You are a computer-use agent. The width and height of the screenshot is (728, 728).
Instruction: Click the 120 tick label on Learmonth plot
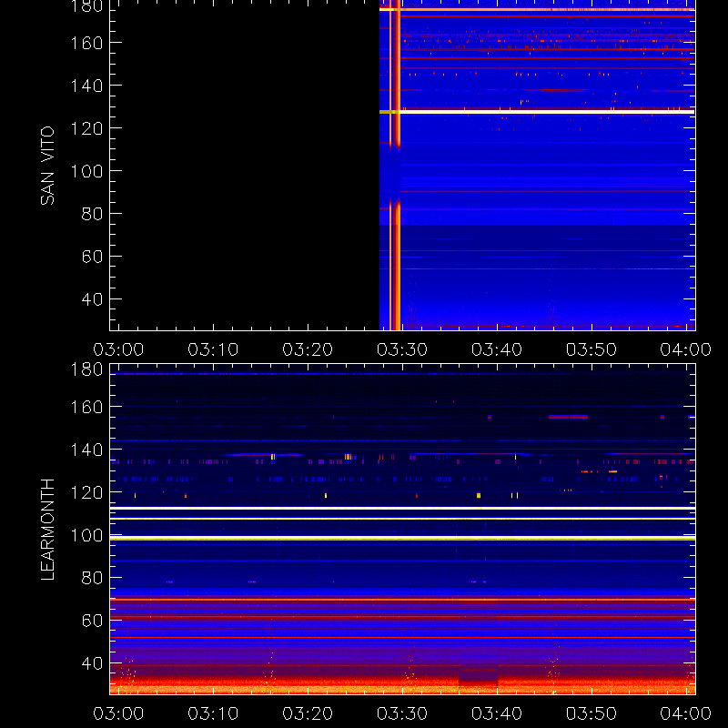[x=86, y=492]
